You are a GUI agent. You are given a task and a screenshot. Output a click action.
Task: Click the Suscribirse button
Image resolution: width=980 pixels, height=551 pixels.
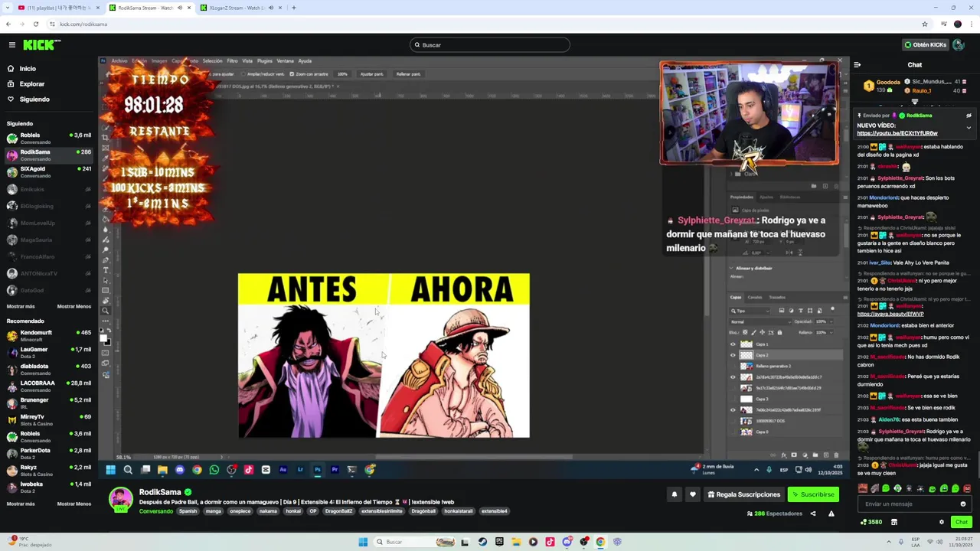(813, 494)
